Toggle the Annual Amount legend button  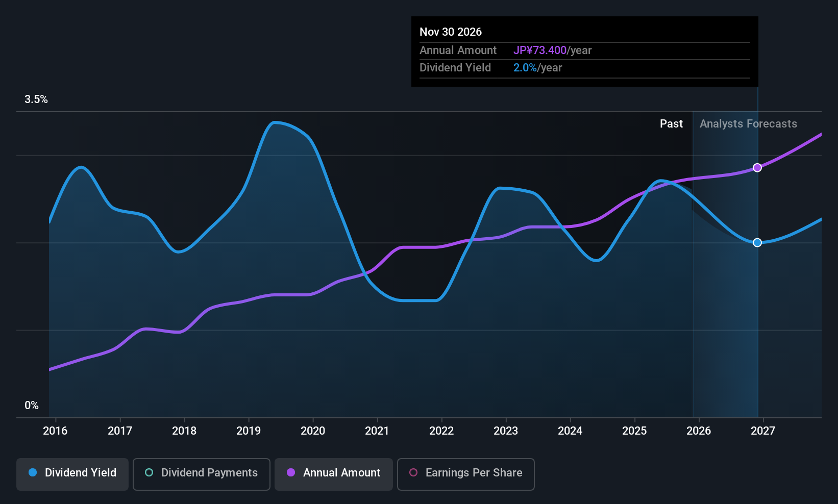click(x=334, y=473)
